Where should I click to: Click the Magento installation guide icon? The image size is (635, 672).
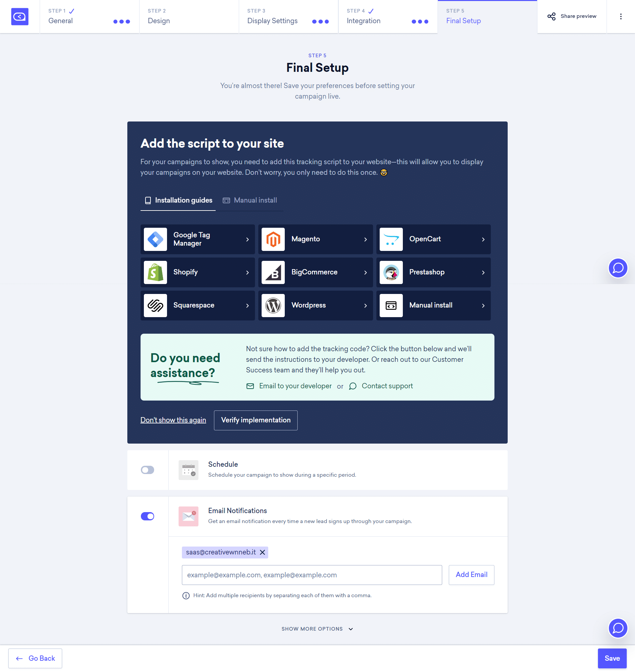(x=273, y=239)
